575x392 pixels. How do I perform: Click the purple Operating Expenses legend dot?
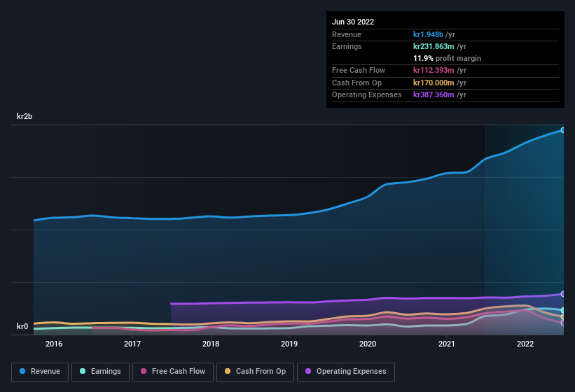[308, 371]
